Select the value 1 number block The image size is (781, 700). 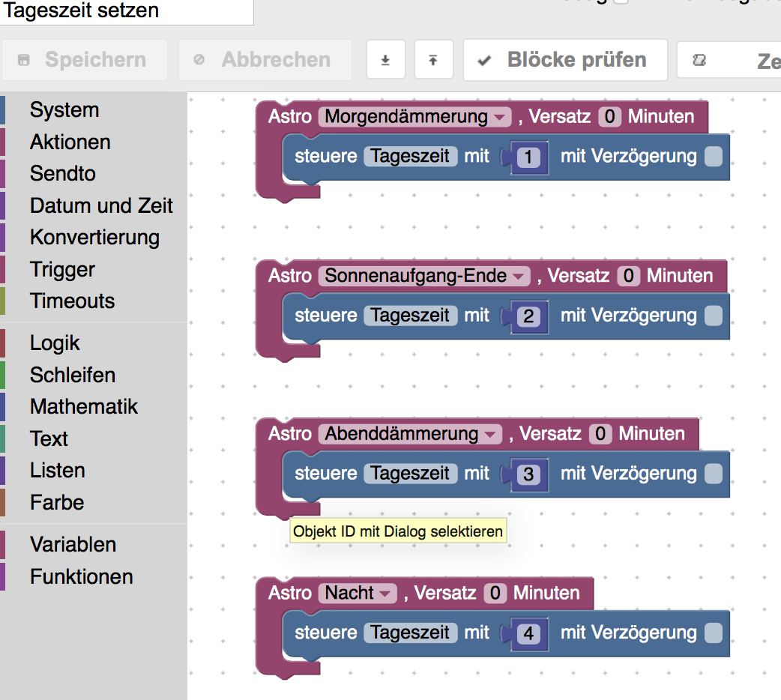tap(529, 157)
